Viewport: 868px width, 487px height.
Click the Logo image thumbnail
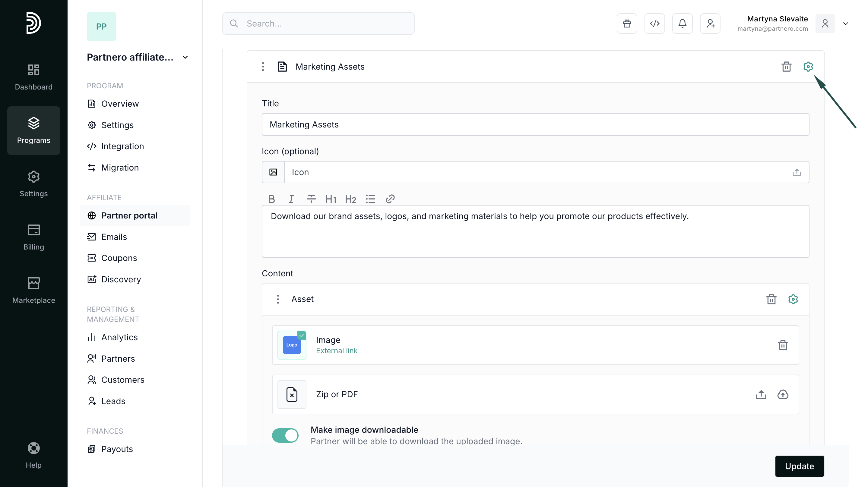(x=291, y=345)
